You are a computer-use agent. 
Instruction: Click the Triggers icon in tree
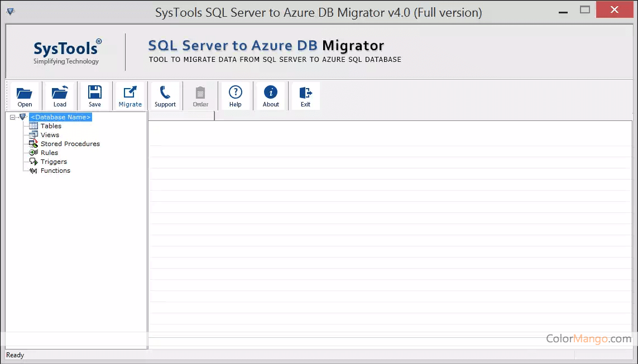[33, 162]
